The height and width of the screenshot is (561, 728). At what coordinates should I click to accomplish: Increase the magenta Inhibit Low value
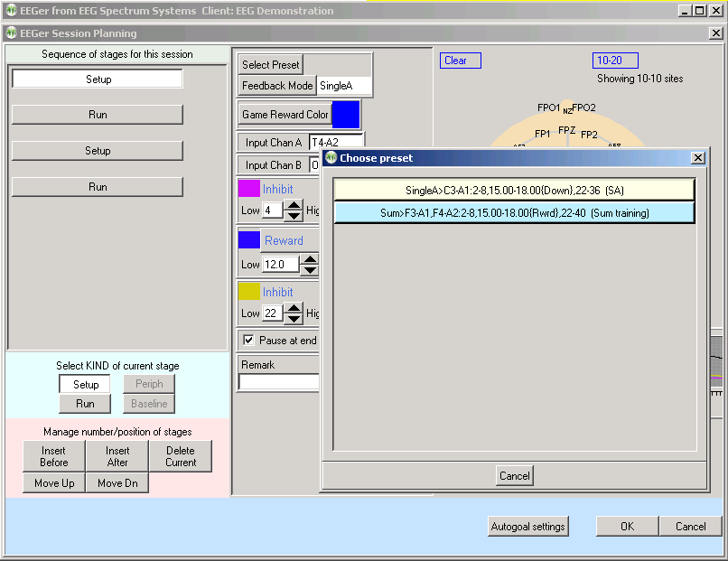(x=294, y=206)
